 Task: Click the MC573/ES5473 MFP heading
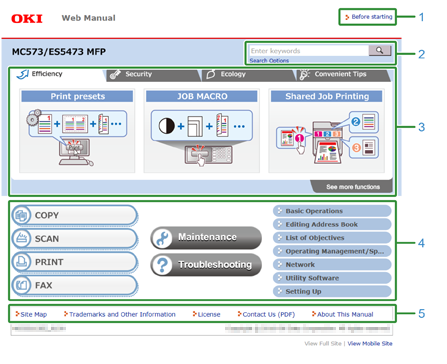(59, 52)
